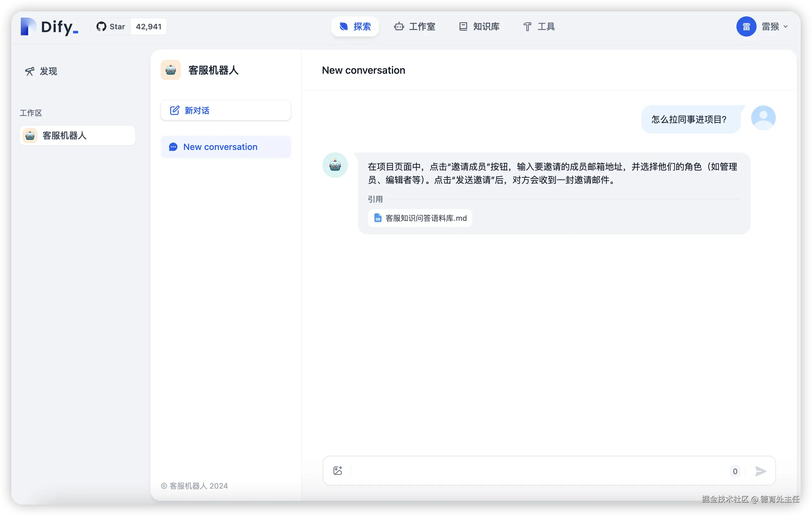812x516 pixels.
Task: Select the 发现 telescope icon in sidebar
Action: point(30,71)
